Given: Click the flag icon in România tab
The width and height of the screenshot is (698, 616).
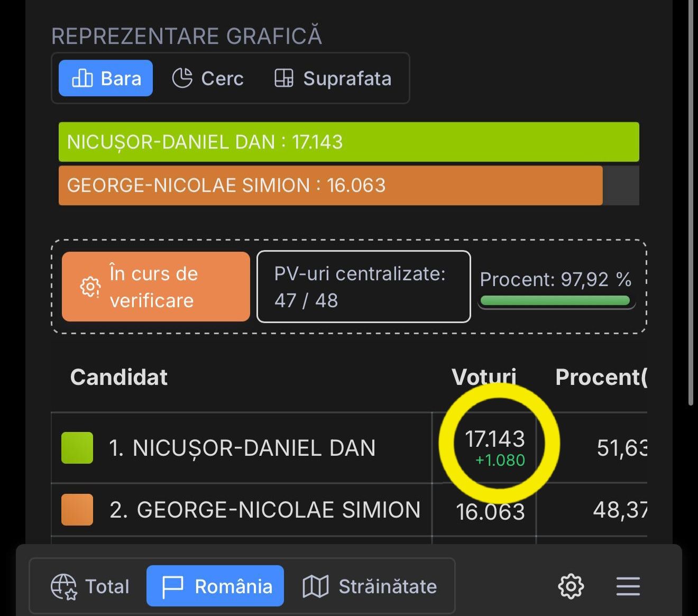Looking at the screenshot, I should (x=172, y=586).
